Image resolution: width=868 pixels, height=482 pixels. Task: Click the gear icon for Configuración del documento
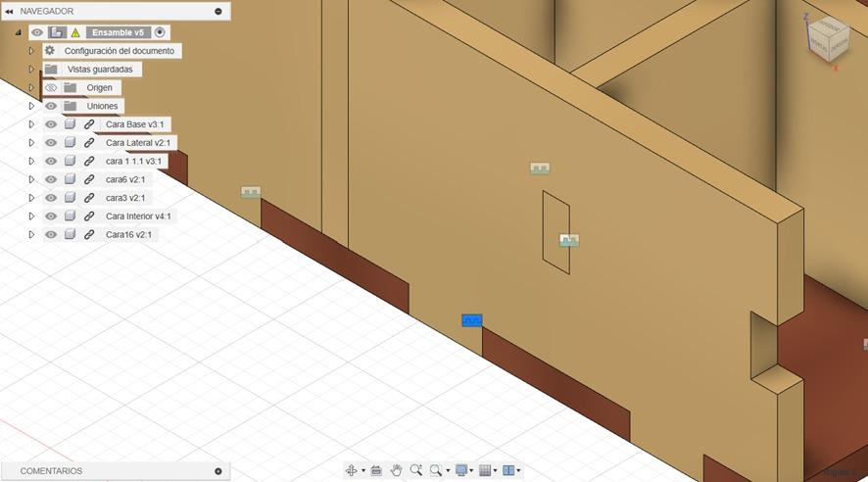tap(50, 50)
